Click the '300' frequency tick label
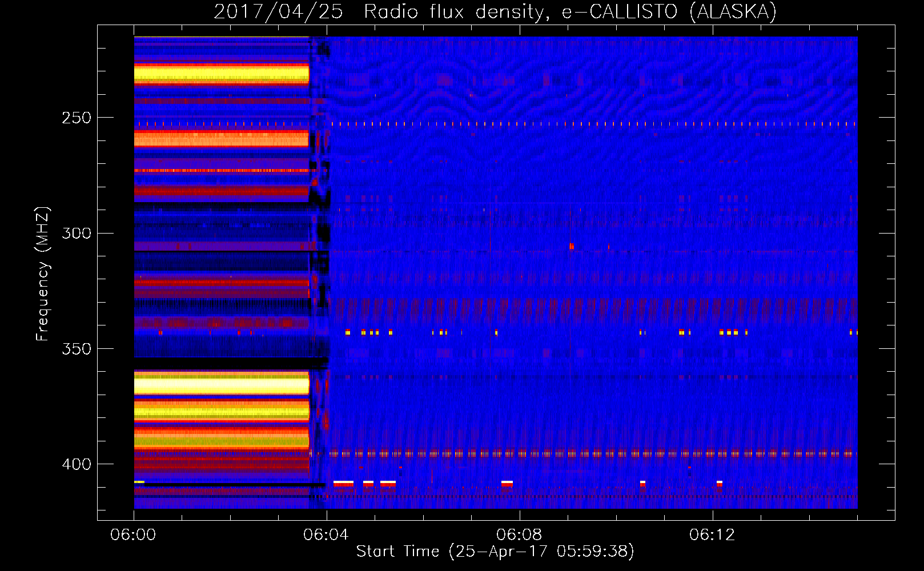 (77, 234)
